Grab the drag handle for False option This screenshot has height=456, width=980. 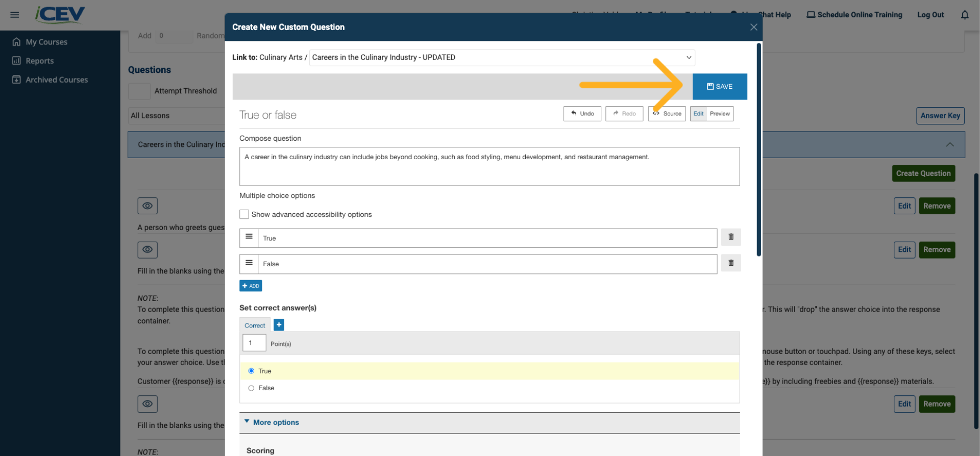[x=249, y=263]
